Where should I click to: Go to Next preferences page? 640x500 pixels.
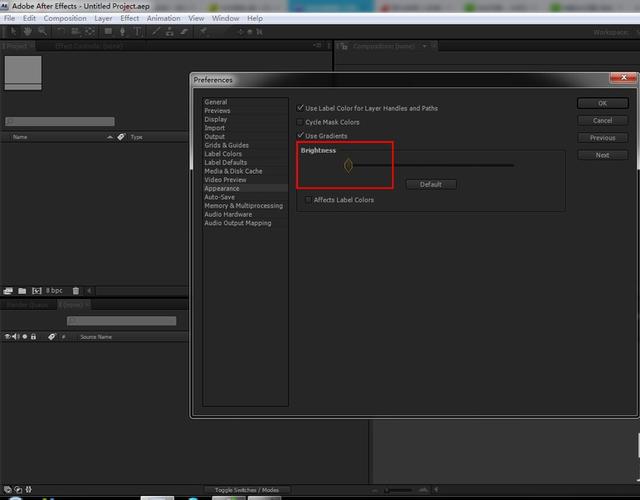(x=602, y=155)
